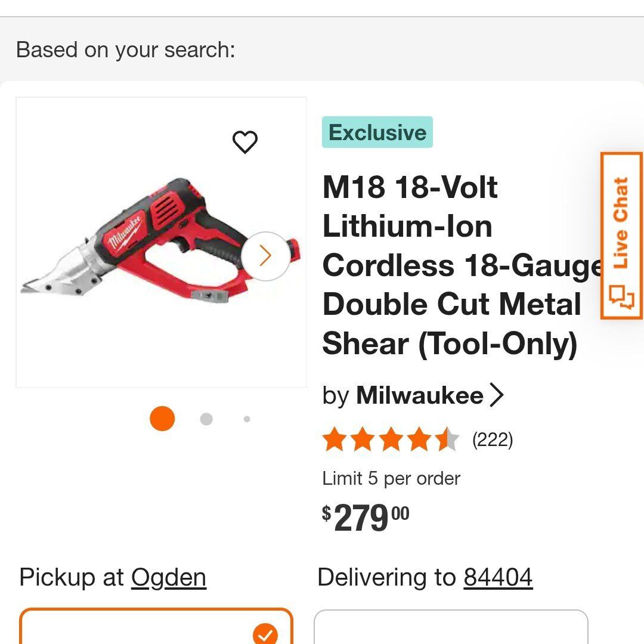The image size is (644, 644).
Task: Click the Ogden pickup location link
Action: click(x=169, y=577)
